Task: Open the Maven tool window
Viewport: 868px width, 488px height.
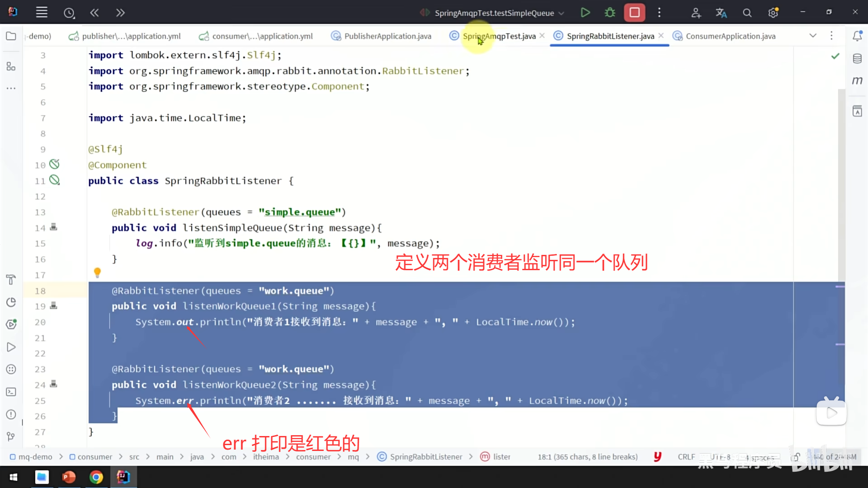Action: (x=857, y=81)
